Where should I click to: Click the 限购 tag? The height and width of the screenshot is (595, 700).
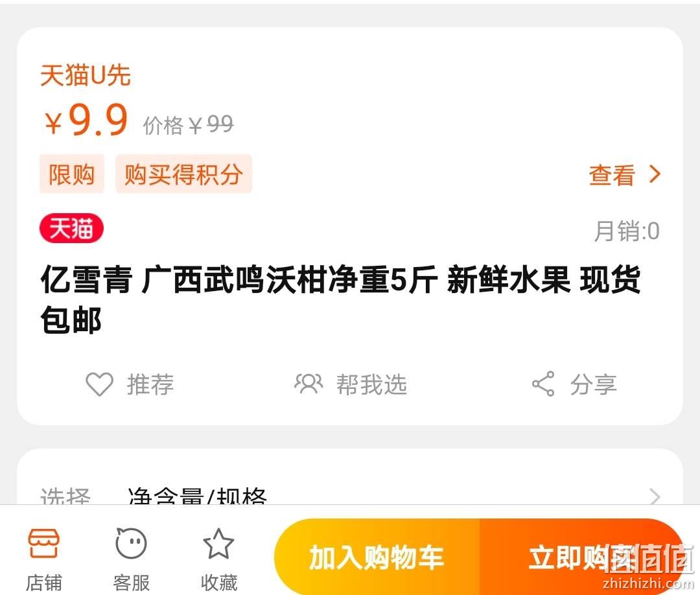pyautogui.click(x=71, y=174)
